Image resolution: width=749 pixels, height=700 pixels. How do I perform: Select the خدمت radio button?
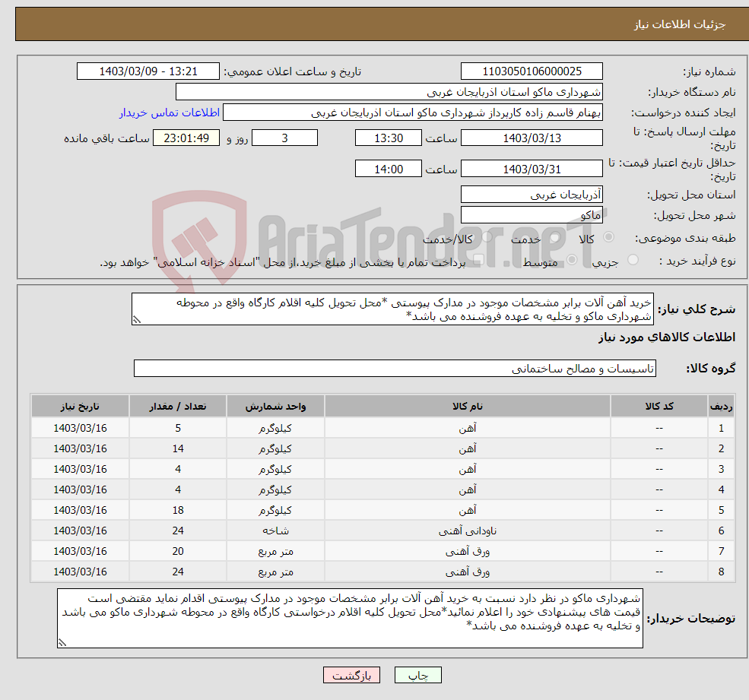click(x=554, y=237)
